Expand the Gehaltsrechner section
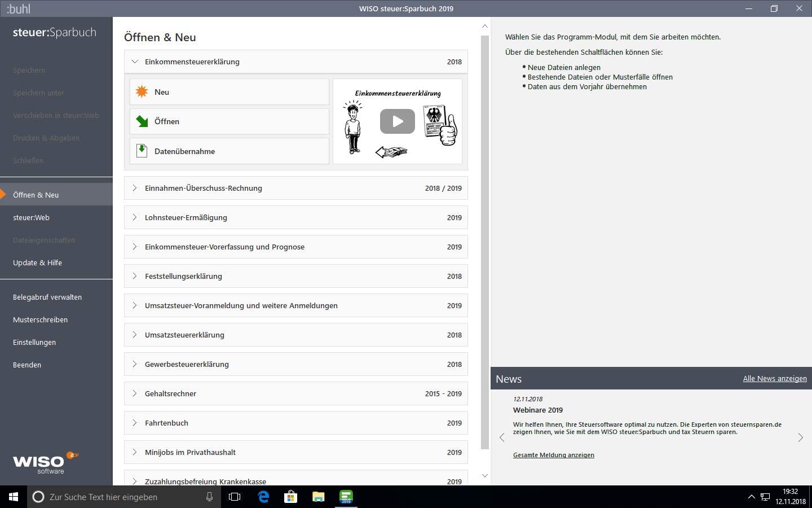Image resolution: width=812 pixels, height=508 pixels. click(135, 393)
